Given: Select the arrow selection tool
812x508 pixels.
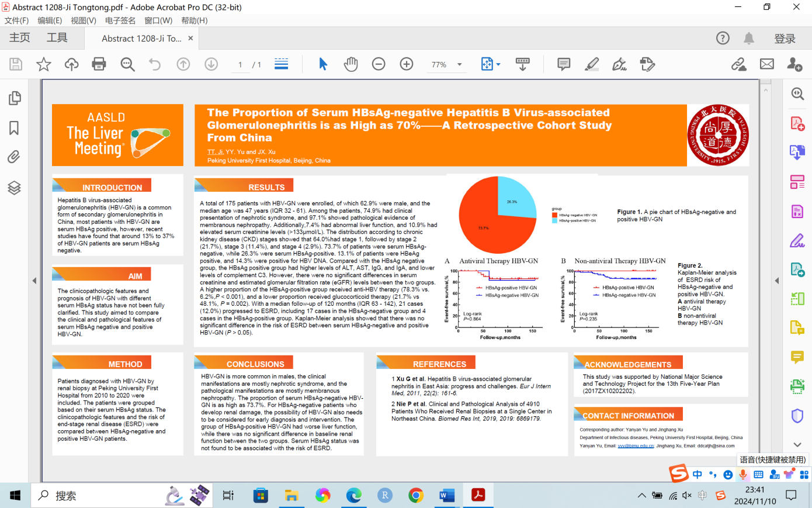Looking at the screenshot, I should coord(323,64).
